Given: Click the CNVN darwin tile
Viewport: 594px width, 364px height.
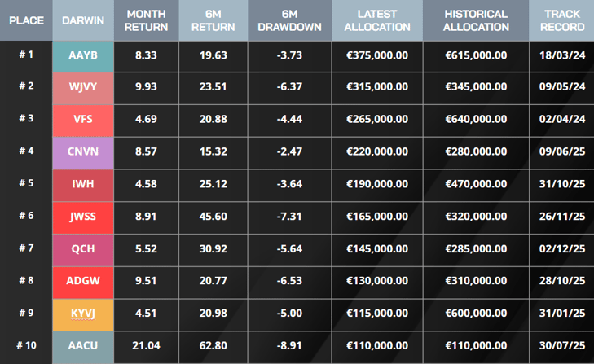Looking at the screenshot, I should (83, 153).
